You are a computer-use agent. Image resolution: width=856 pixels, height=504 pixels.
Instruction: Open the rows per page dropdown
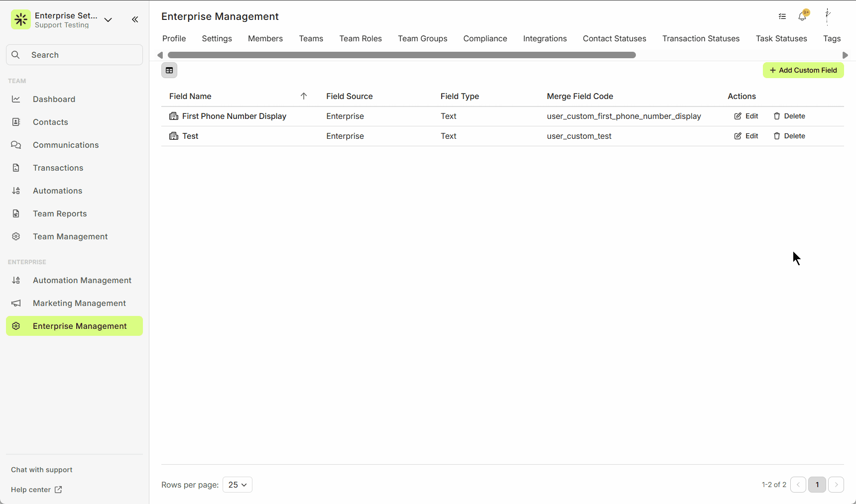(x=238, y=485)
